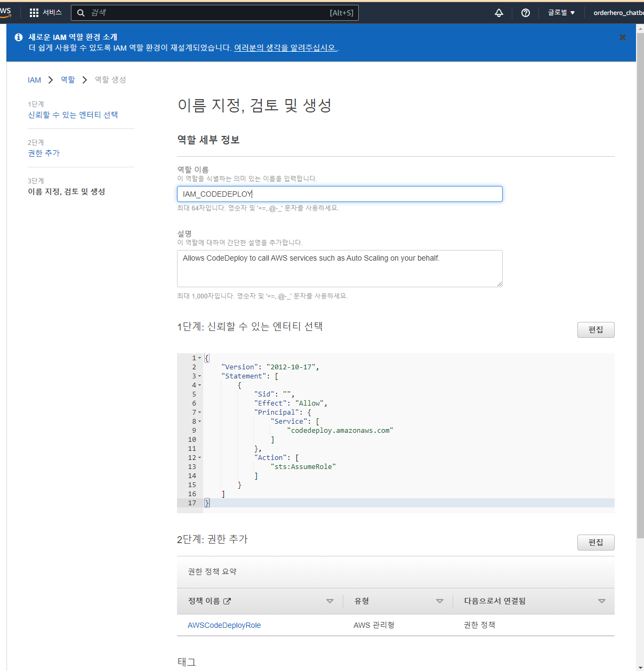Screen dimensions: 644x671
Task: Open the global region dropdown
Action: (x=561, y=13)
